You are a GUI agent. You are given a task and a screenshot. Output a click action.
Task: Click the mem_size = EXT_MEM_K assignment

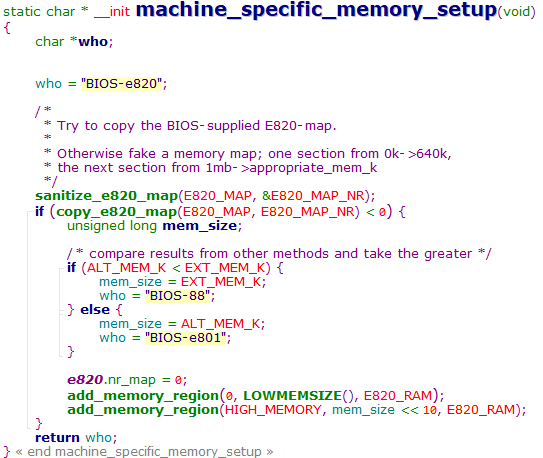(183, 282)
